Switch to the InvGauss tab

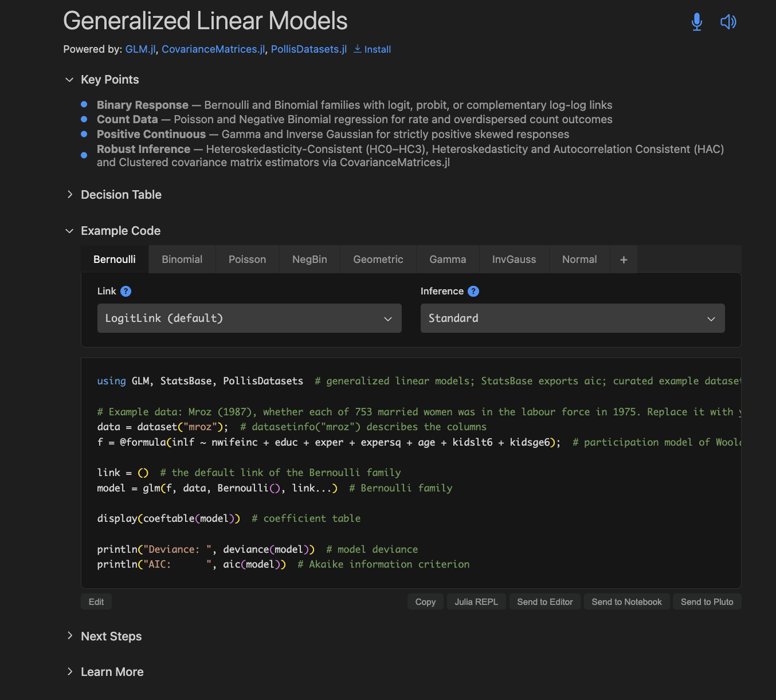[x=514, y=259]
